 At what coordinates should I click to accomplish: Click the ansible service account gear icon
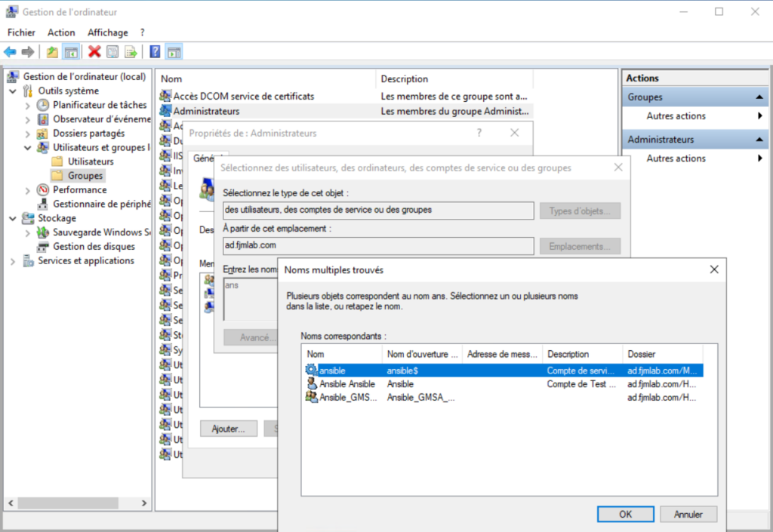(311, 371)
